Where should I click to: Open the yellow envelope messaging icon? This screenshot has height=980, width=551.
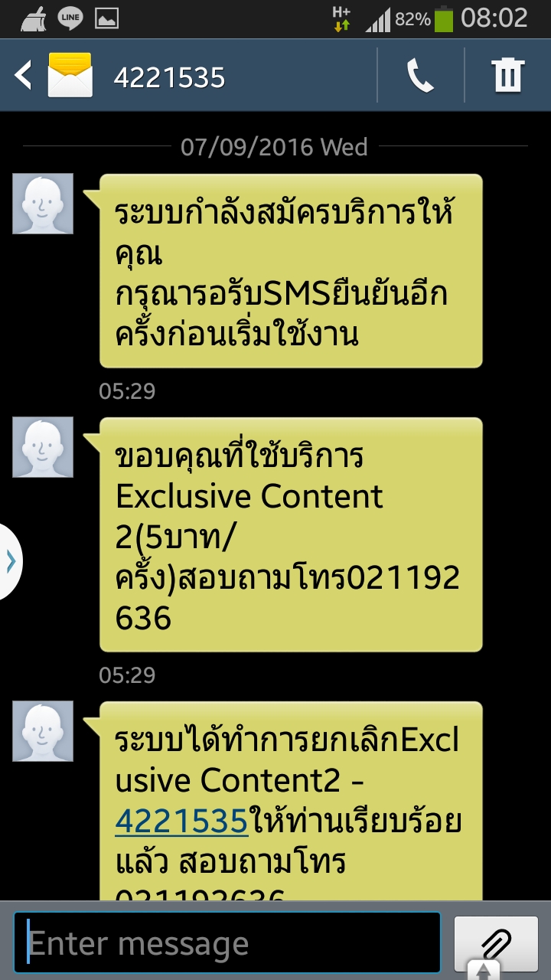70,76
